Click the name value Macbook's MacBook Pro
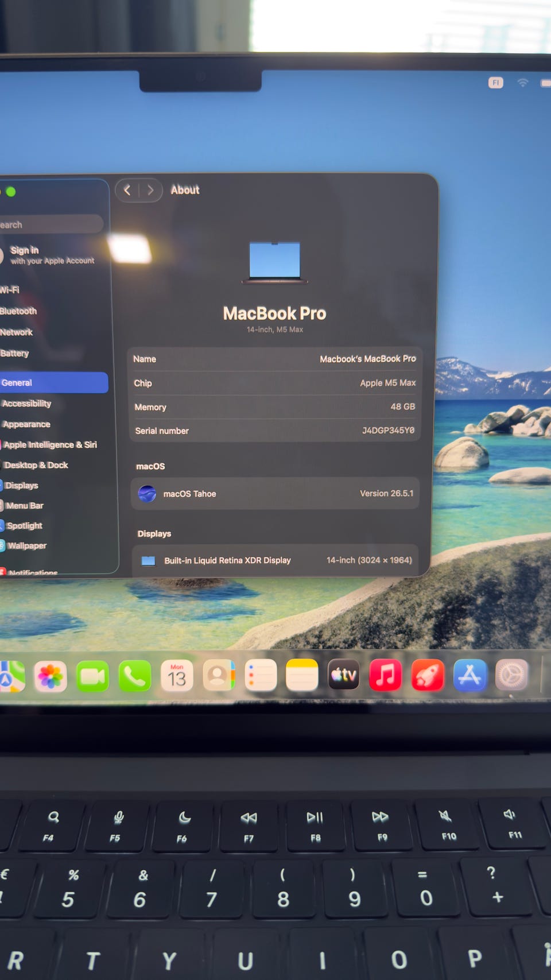The image size is (551, 980). (368, 359)
